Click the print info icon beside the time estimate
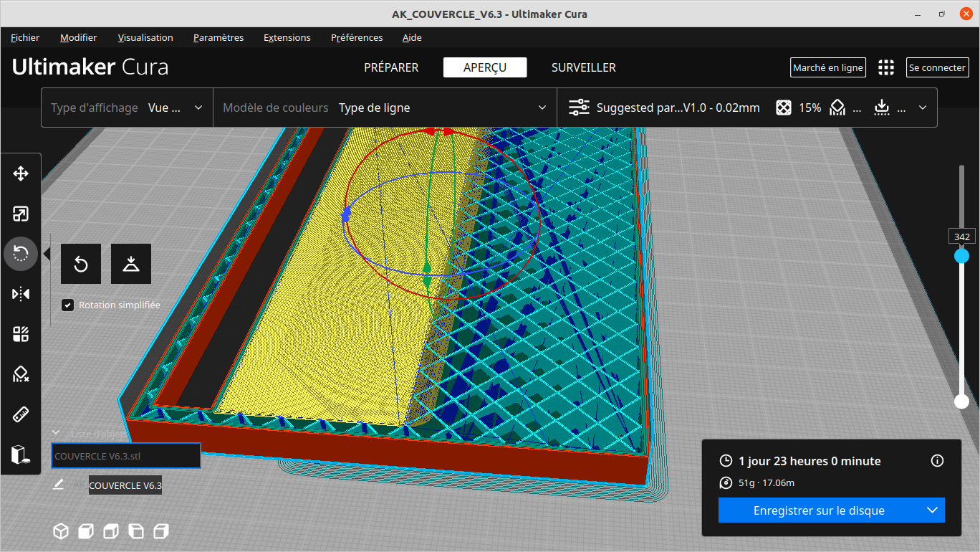 tap(937, 461)
